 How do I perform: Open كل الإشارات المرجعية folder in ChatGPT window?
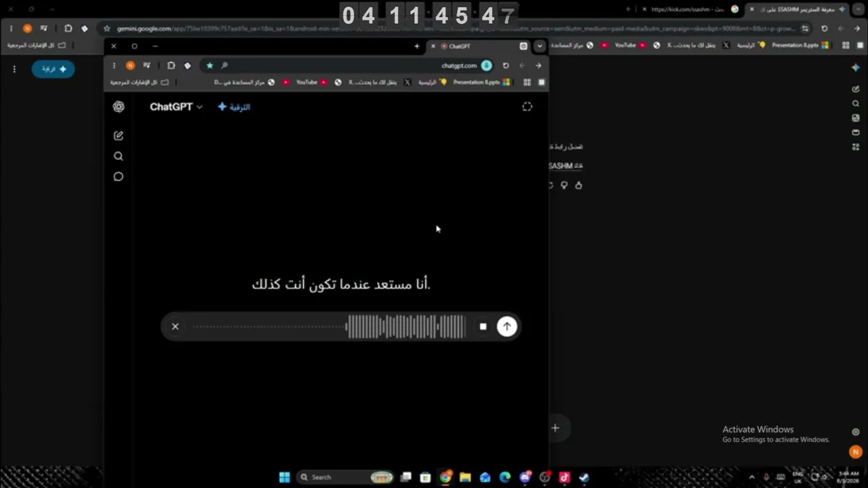coord(140,82)
